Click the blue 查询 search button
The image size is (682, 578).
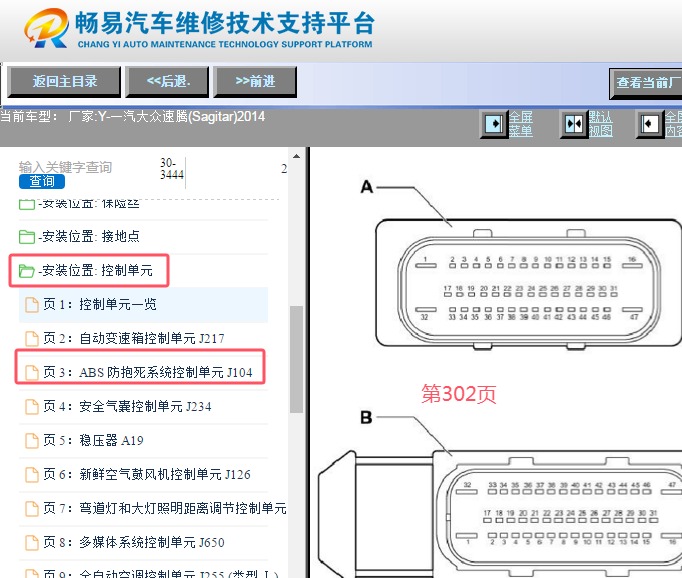pos(42,181)
